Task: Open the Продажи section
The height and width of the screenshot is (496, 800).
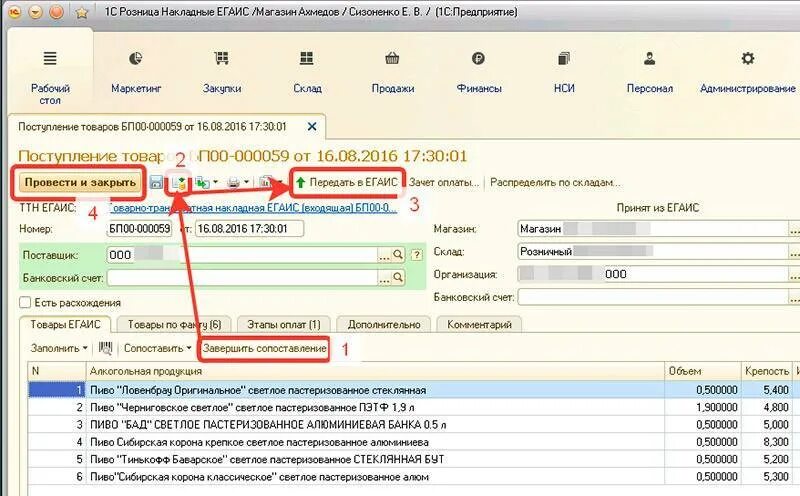Action: [392, 72]
